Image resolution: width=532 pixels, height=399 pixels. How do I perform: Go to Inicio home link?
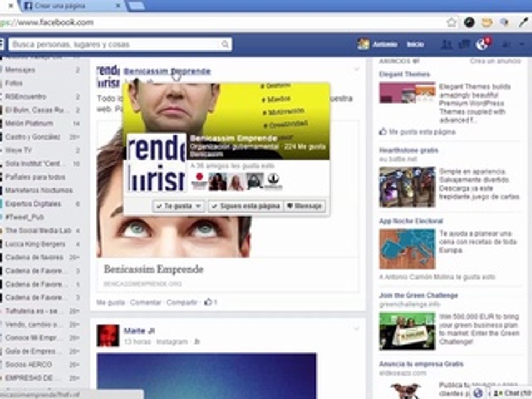click(416, 44)
